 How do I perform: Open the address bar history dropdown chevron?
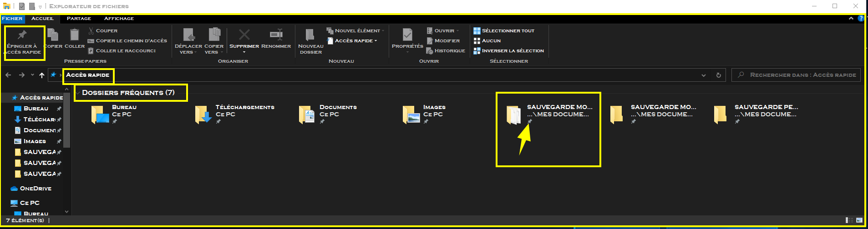click(x=704, y=75)
